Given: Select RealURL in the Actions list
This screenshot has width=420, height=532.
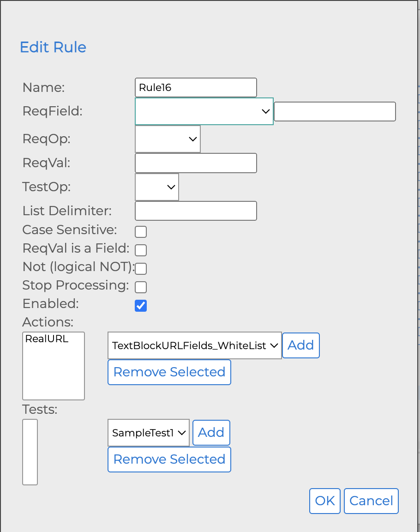Looking at the screenshot, I should pos(47,339).
